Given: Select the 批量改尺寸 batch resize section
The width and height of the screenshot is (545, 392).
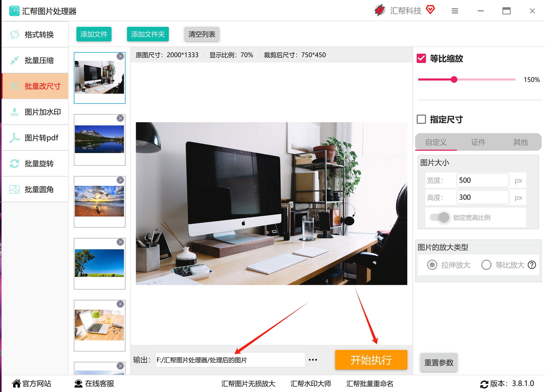Looking at the screenshot, I should [35, 86].
